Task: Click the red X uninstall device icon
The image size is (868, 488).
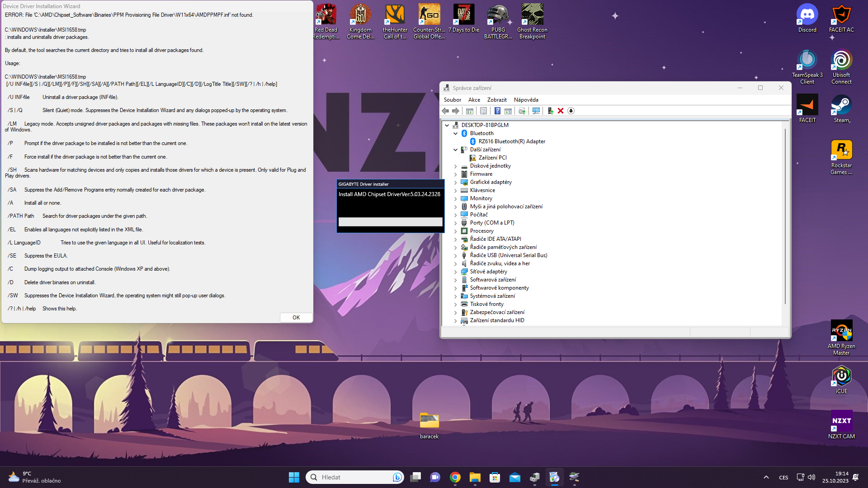Action: pyautogui.click(x=561, y=111)
